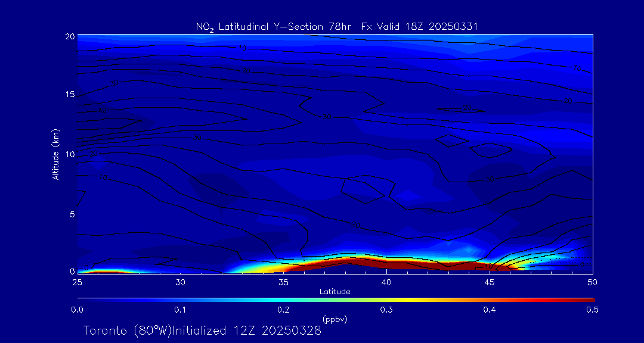Click colorbar scale label 0.3
This screenshot has height=343, width=644.
(x=386, y=310)
